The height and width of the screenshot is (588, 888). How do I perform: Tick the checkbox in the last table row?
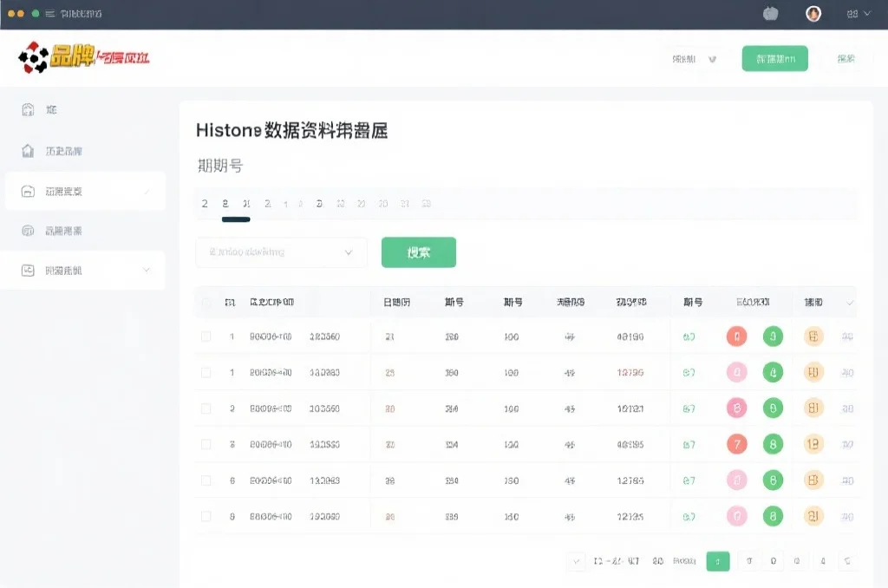coord(206,517)
